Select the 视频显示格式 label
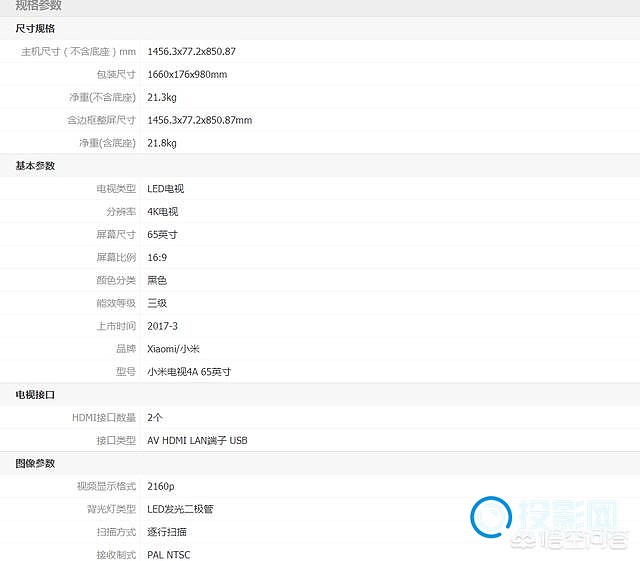Viewport: 640px width, 561px height. coord(106,486)
